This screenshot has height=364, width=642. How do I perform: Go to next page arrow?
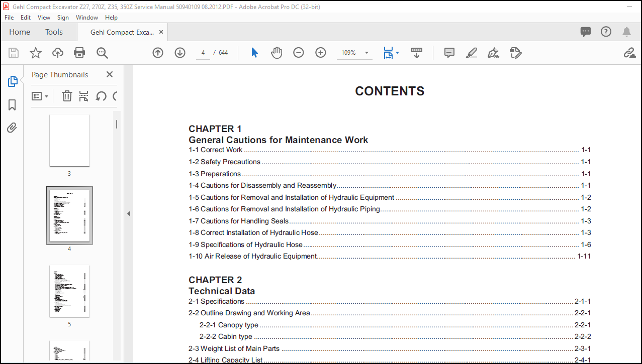180,53
